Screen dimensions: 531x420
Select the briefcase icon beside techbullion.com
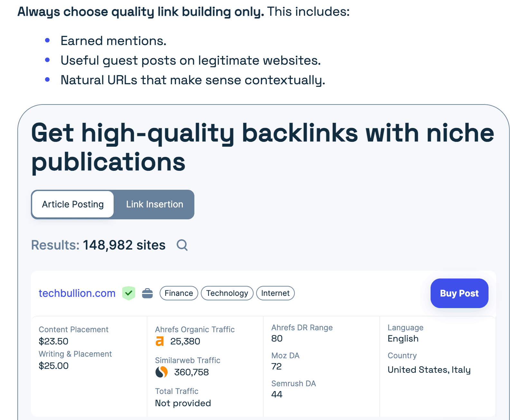tap(147, 293)
